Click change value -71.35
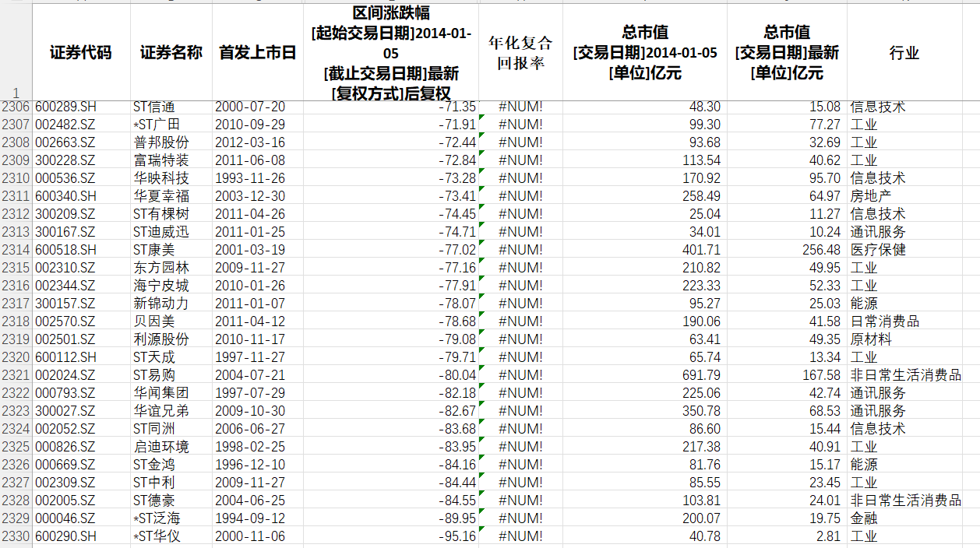Image resolution: width=980 pixels, height=548 pixels. tap(457, 107)
